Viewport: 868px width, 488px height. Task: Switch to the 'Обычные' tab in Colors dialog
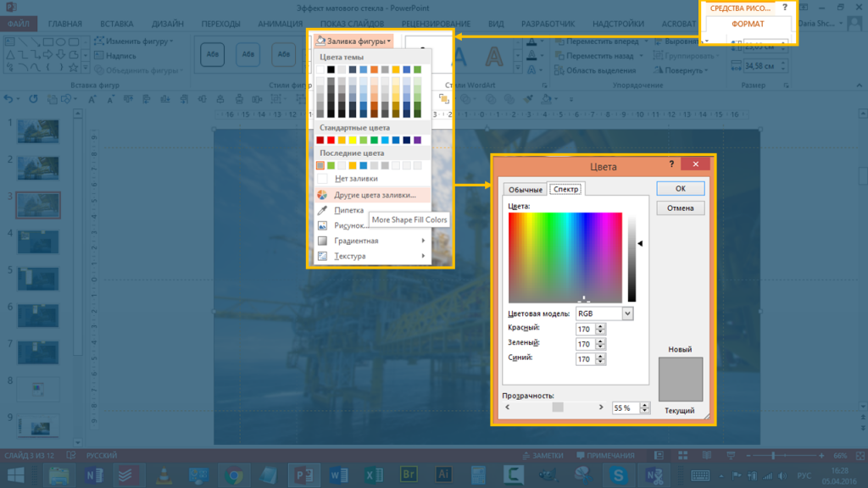[x=525, y=189]
